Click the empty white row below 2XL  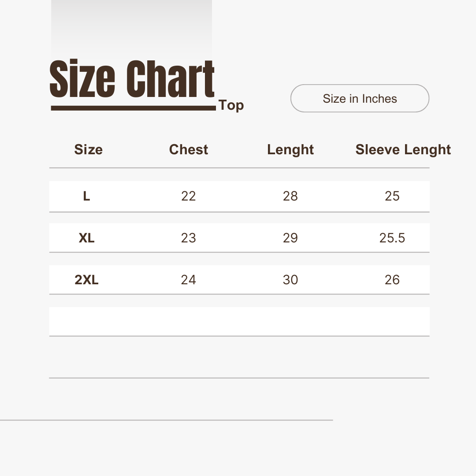[239, 321]
